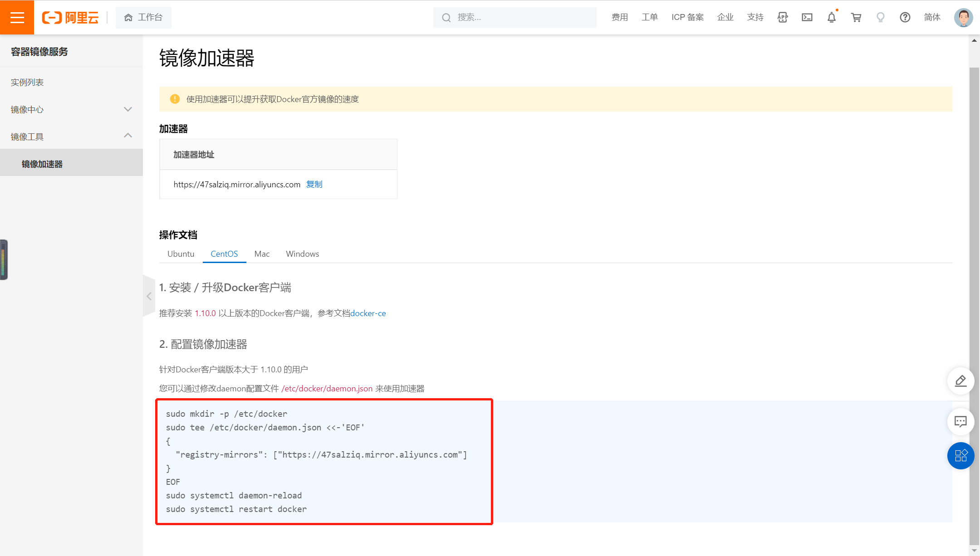Click 复制 to copy accelerator address
The image size is (980, 556).
(x=314, y=184)
